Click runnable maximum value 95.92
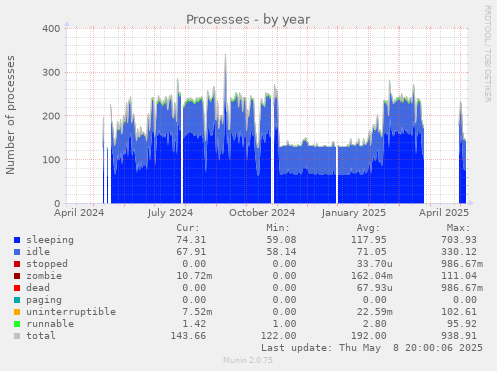Screen dimensions: 497x371 point(462,324)
